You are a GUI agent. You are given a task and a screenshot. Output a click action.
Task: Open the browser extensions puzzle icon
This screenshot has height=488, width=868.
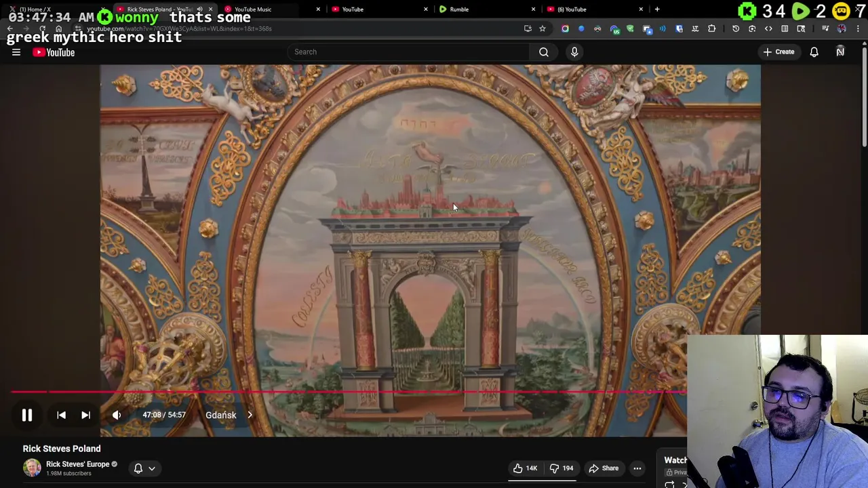click(x=711, y=28)
